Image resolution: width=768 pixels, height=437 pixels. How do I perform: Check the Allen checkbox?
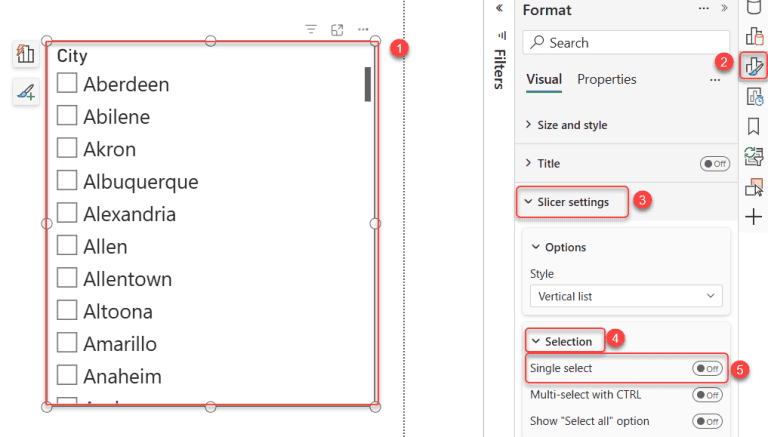coord(67,245)
